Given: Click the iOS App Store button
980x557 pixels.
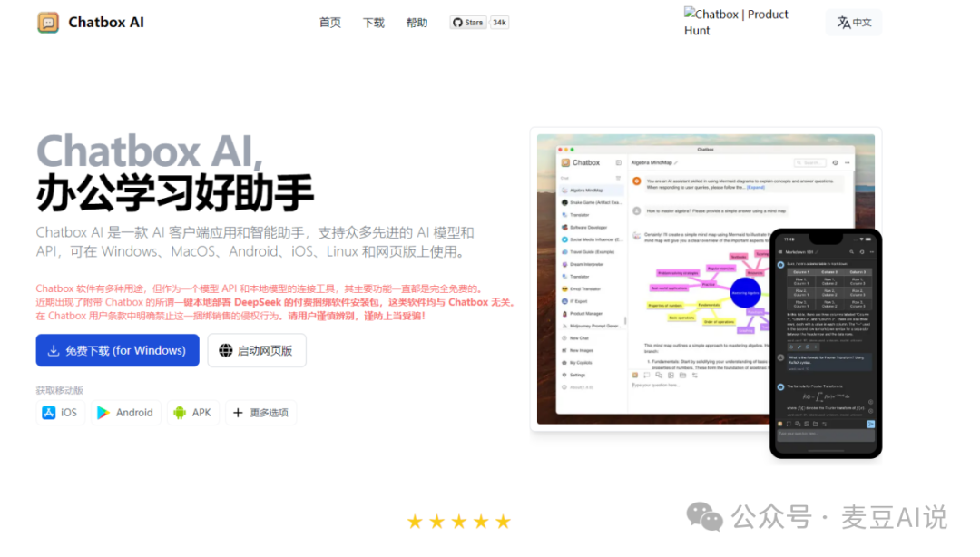Looking at the screenshot, I should coord(60,413).
